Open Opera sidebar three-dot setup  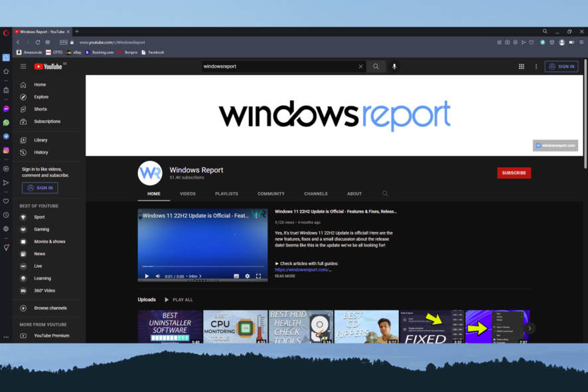point(6,337)
